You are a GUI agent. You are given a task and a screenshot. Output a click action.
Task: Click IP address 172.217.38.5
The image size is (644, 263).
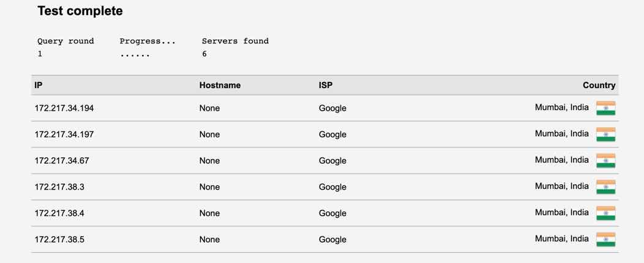[x=59, y=240]
